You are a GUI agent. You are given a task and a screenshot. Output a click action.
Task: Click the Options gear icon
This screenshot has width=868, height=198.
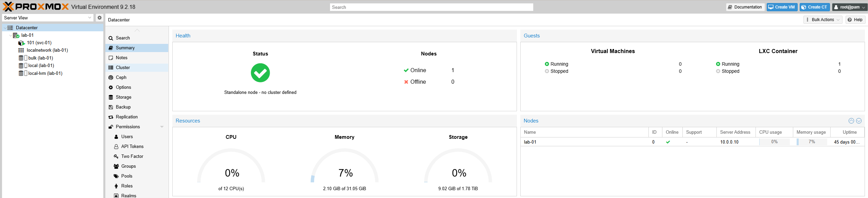(111, 87)
